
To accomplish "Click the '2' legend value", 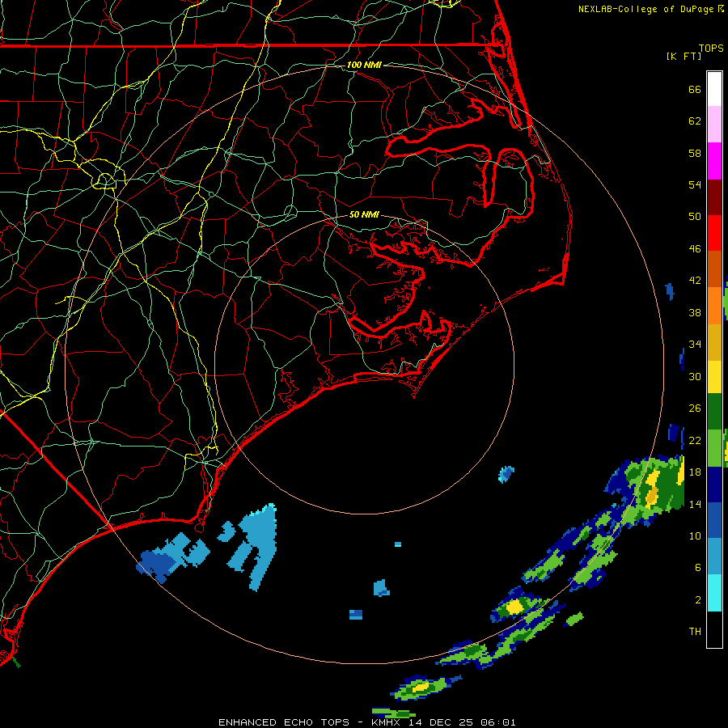I will [x=698, y=600].
